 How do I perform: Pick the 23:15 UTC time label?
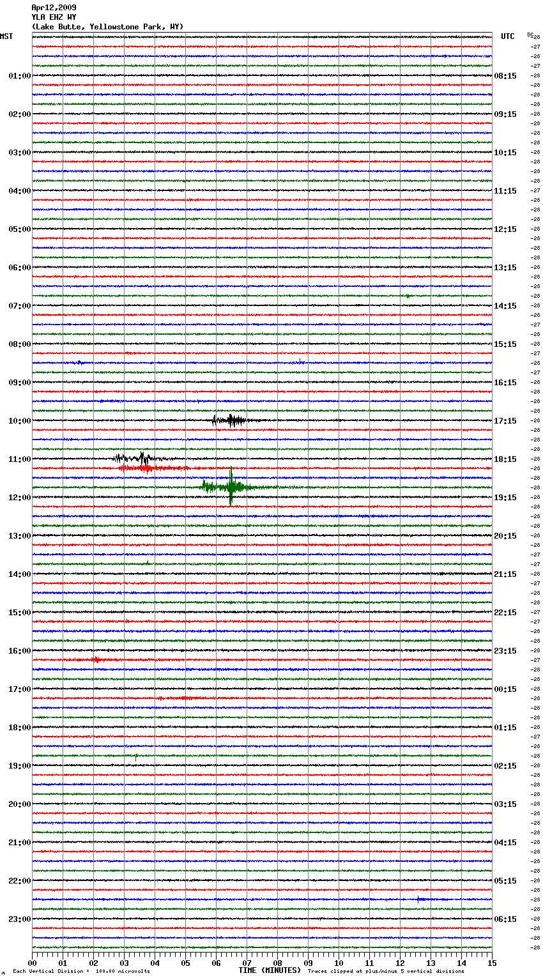pos(505,651)
